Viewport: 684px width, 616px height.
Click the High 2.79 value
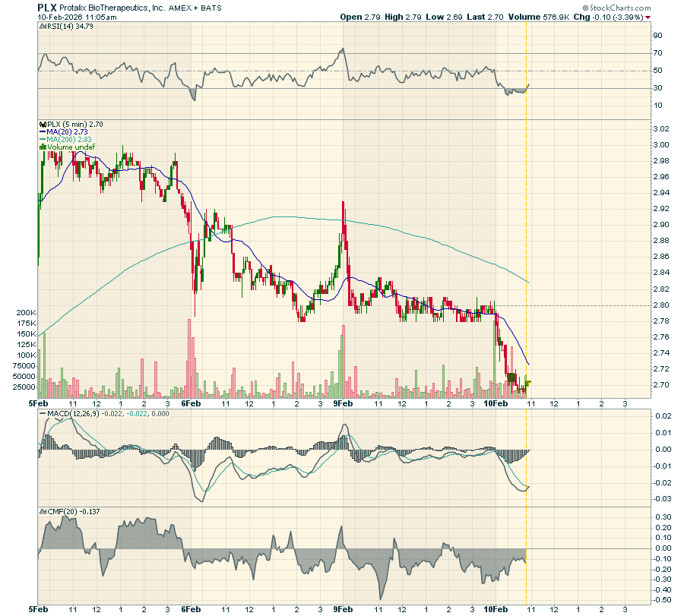[x=403, y=17]
